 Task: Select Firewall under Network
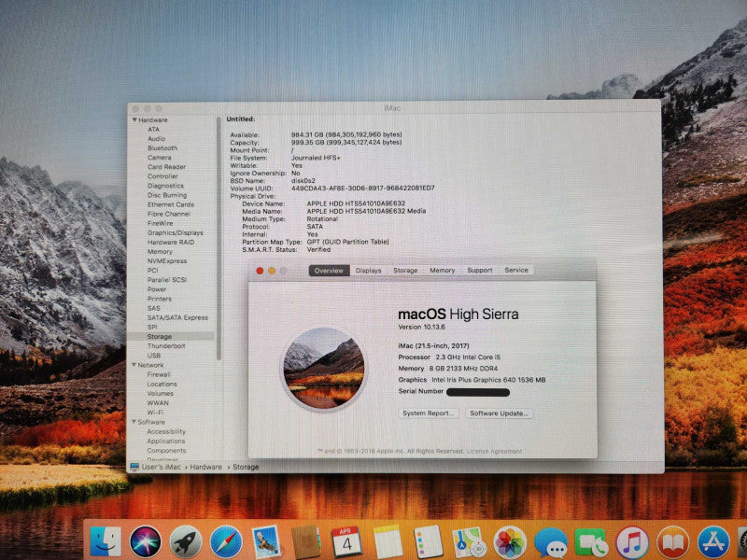159,375
